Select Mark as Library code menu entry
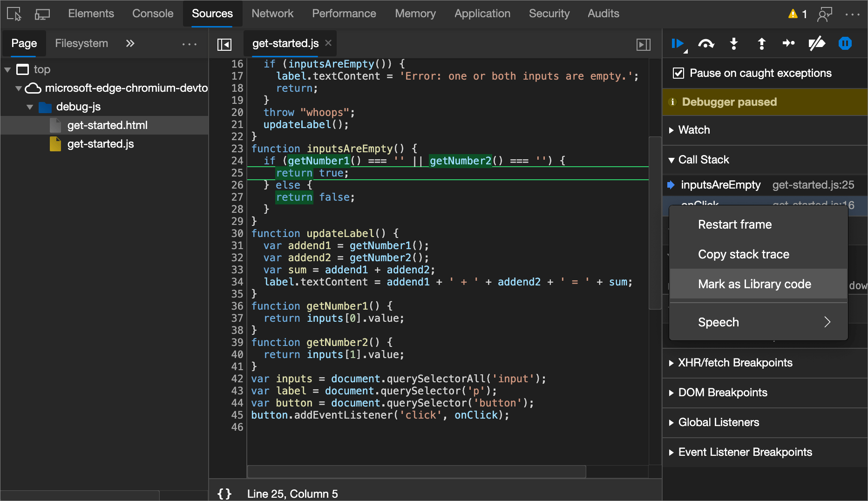This screenshot has width=868, height=501. [754, 284]
